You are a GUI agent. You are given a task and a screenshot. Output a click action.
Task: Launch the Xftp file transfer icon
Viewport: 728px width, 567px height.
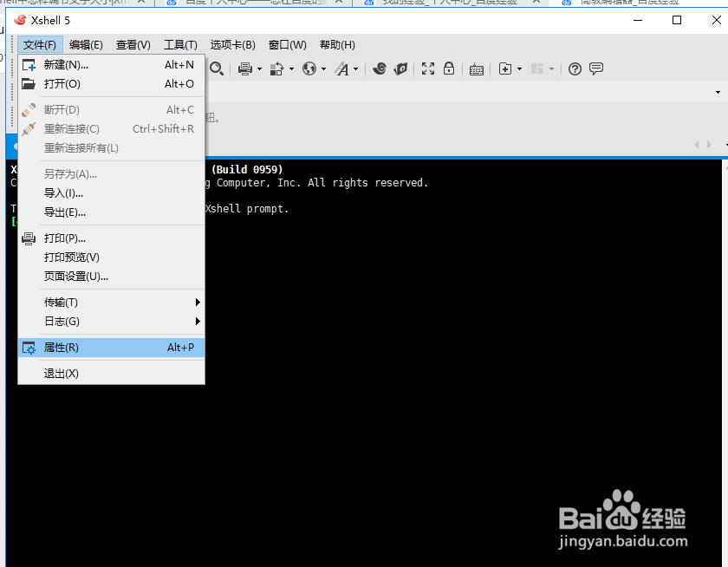[400, 69]
